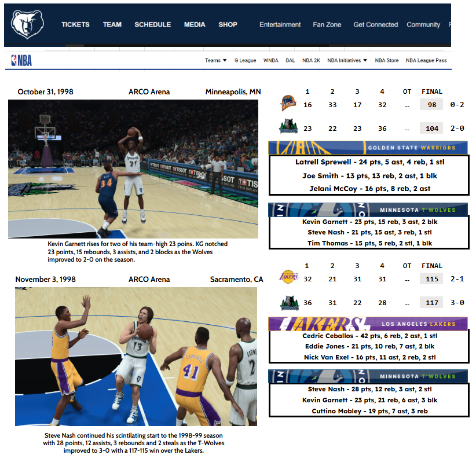Click the Warriors final score 98
Screen dimensions: 476x455
click(x=431, y=104)
